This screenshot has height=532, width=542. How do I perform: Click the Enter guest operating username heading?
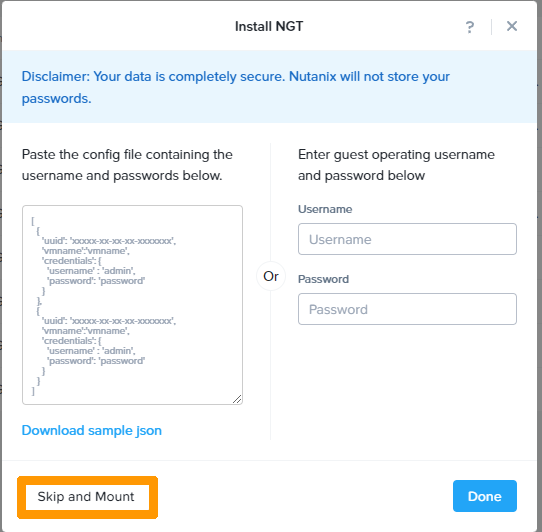(x=396, y=165)
